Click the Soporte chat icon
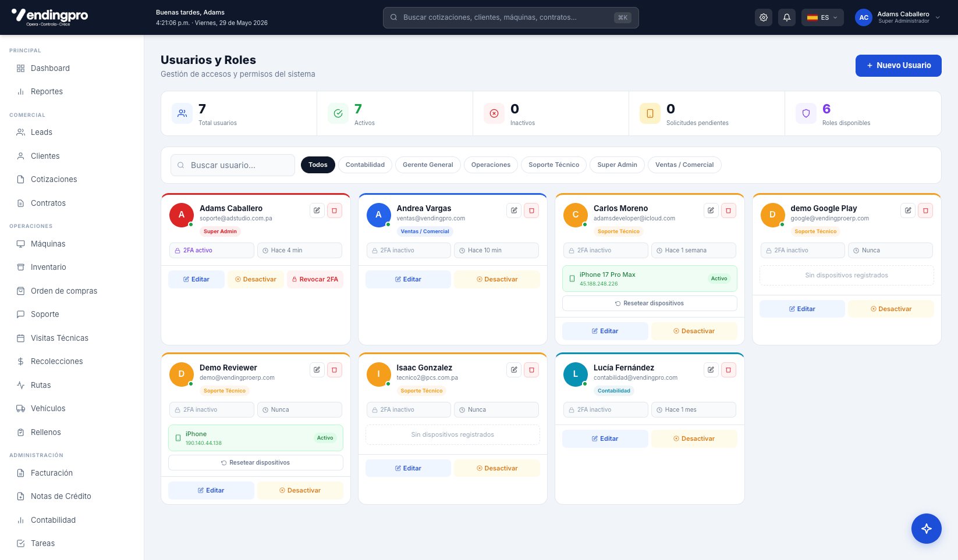This screenshot has height=560, width=958. click(20, 314)
